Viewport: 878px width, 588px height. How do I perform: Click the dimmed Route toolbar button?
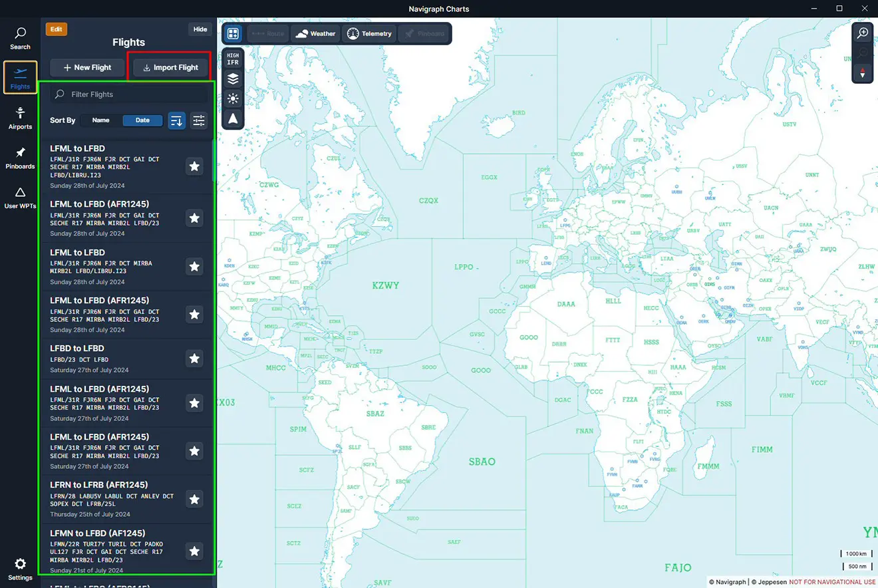[x=267, y=33]
